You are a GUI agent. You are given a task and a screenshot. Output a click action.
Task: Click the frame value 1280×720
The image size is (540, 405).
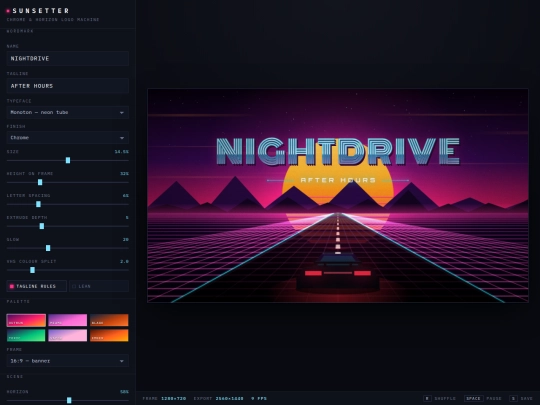[x=174, y=398]
